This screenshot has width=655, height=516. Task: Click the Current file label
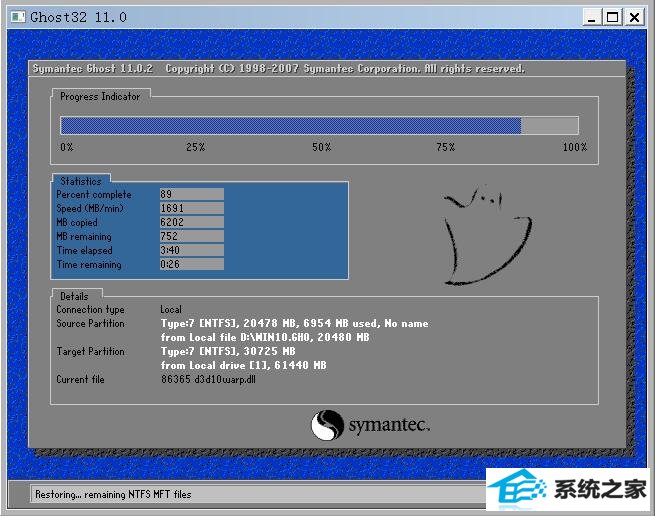(x=80, y=379)
